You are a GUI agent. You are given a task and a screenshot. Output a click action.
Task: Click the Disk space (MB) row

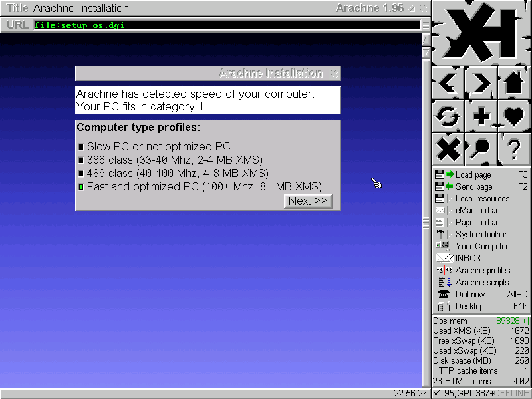(x=481, y=360)
